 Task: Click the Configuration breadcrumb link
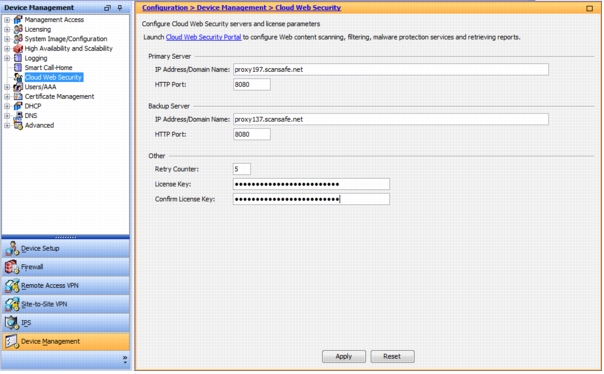click(164, 8)
